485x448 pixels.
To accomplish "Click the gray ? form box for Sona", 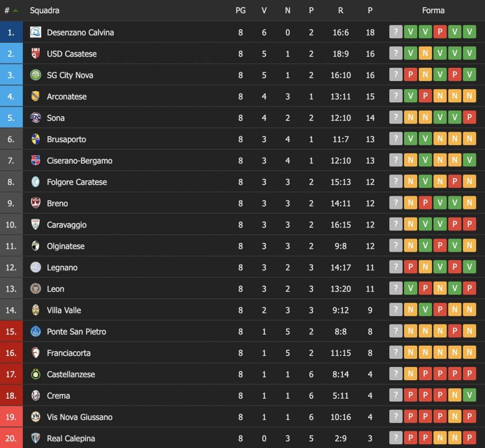I will point(395,118).
